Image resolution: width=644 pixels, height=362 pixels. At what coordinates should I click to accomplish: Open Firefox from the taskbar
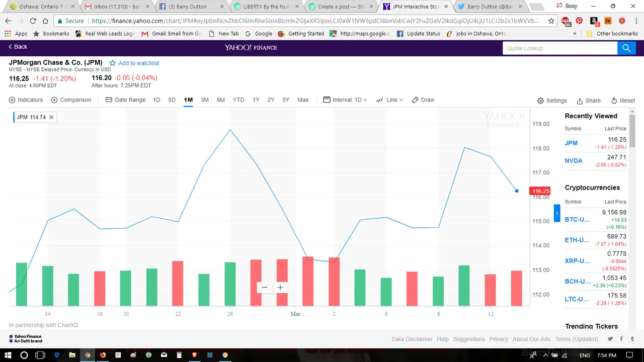click(103, 355)
